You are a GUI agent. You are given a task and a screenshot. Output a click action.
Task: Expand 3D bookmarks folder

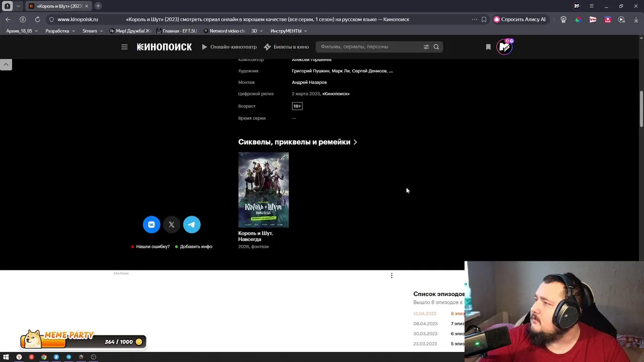click(257, 31)
